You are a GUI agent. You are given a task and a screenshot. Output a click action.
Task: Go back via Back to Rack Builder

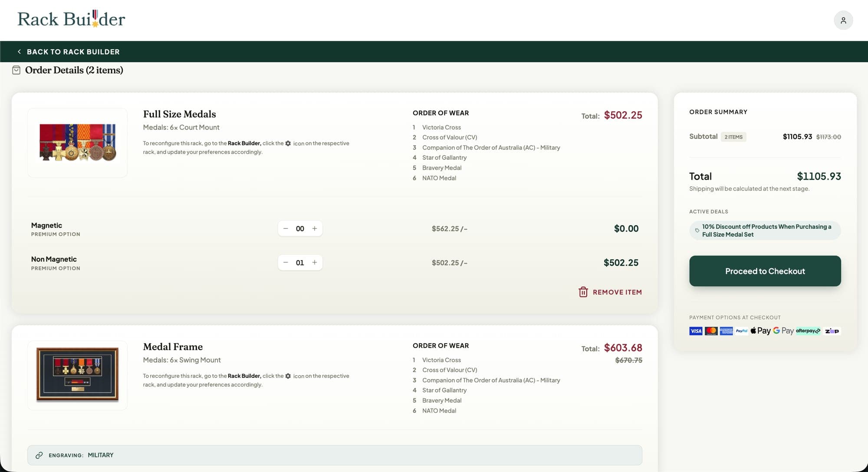tap(68, 52)
